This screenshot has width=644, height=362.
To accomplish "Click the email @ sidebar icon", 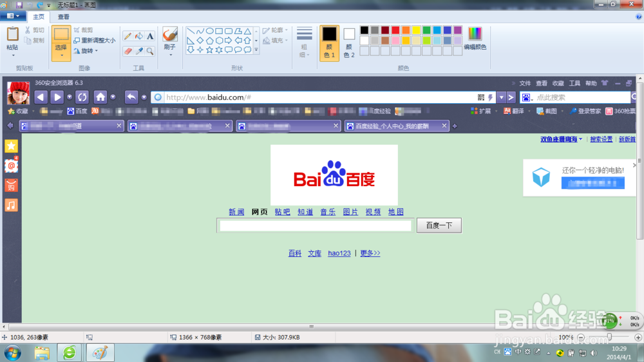I will [x=12, y=166].
